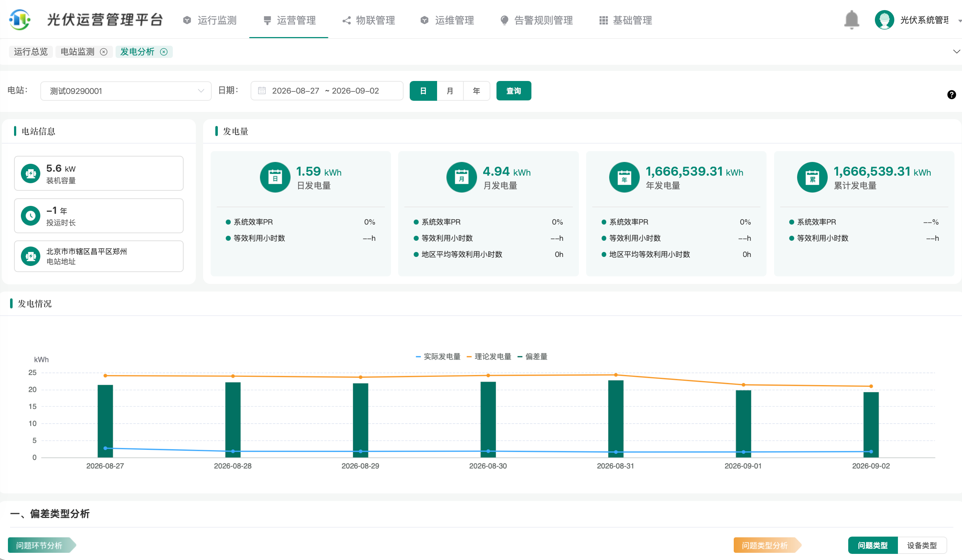This screenshot has height=560, width=962.
Task: Select 月 granularity
Action: pyautogui.click(x=450, y=91)
